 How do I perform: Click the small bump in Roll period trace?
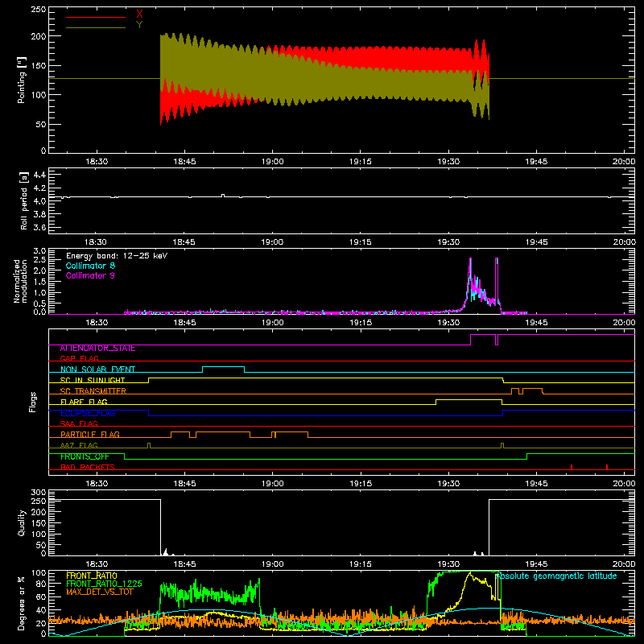223,196
